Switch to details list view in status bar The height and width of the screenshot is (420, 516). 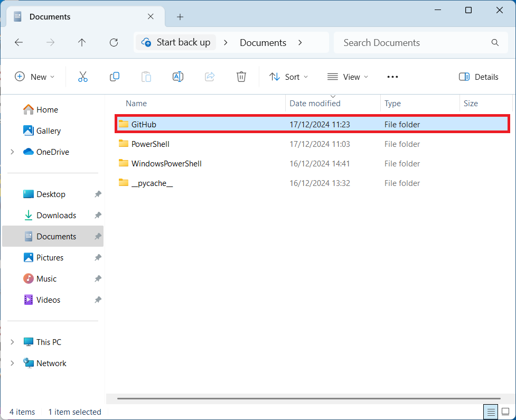coord(491,412)
